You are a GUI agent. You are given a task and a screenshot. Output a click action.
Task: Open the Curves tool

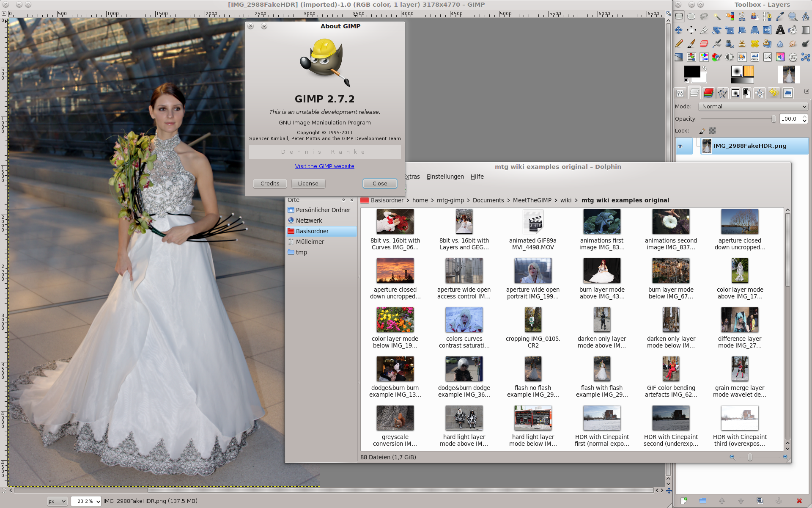(x=767, y=57)
